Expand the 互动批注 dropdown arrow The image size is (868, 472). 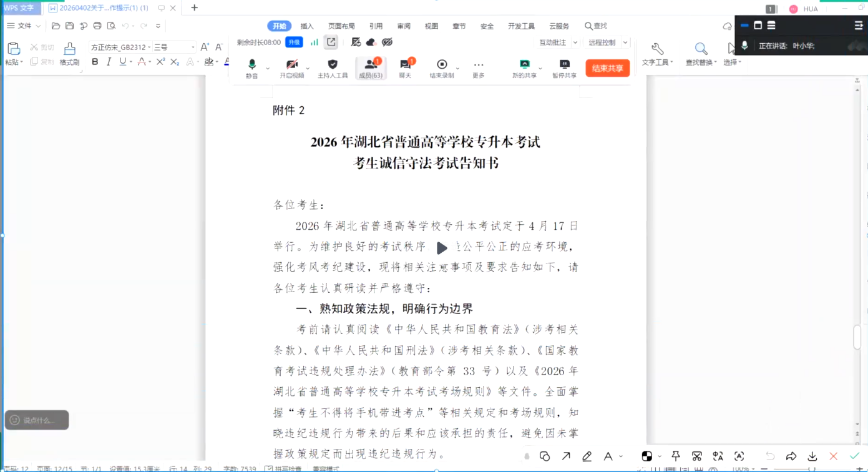pos(575,42)
